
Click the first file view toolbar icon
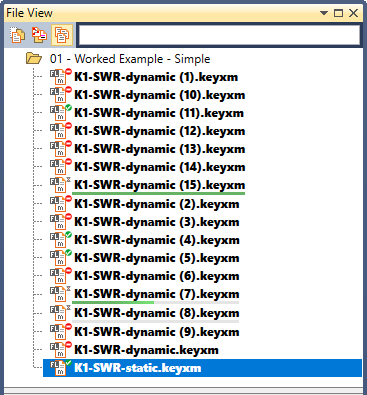tap(17, 35)
